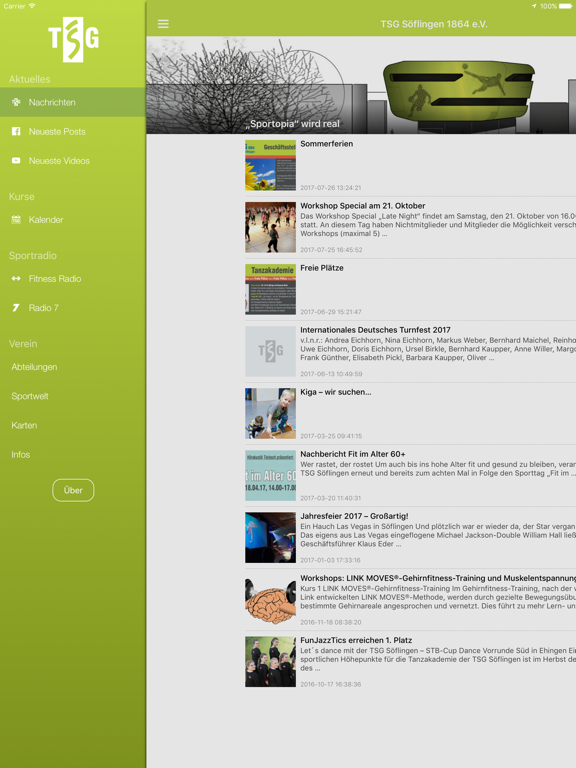Open the Sportopia wird real banner

pyautogui.click(x=361, y=85)
